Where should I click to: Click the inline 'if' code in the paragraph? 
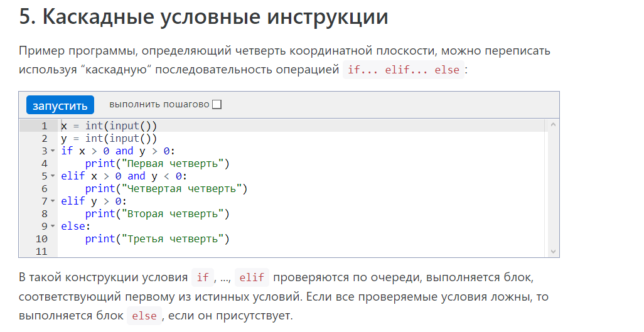pyautogui.click(x=203, y=277)
